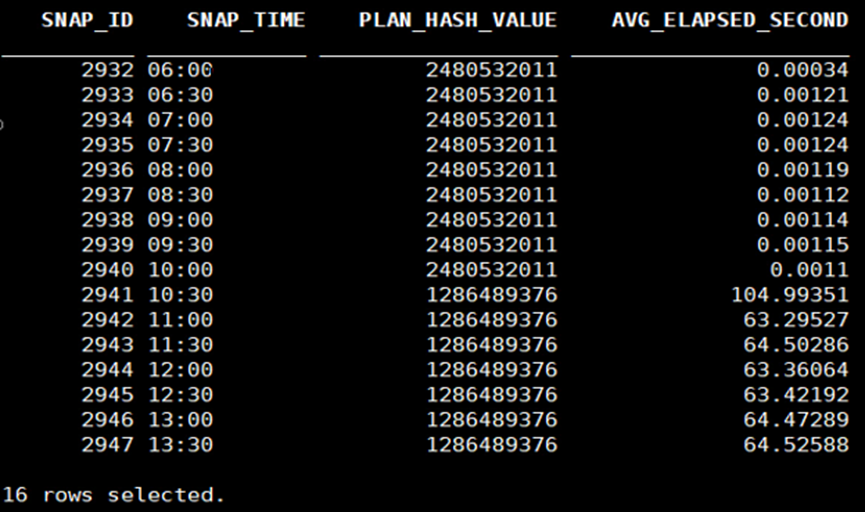
Task: Select snap ID 2944
Action: (108, 370)
